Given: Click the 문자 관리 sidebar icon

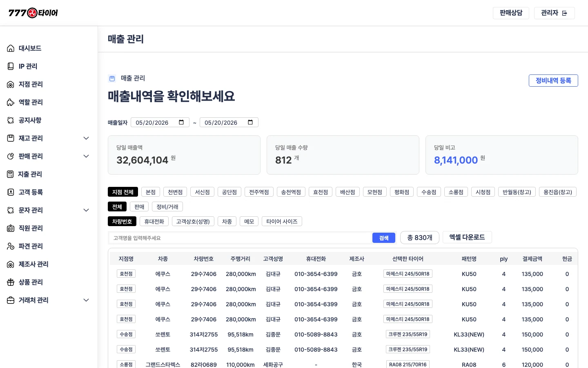Looking at the screenshot, I should tap(11, 210).
